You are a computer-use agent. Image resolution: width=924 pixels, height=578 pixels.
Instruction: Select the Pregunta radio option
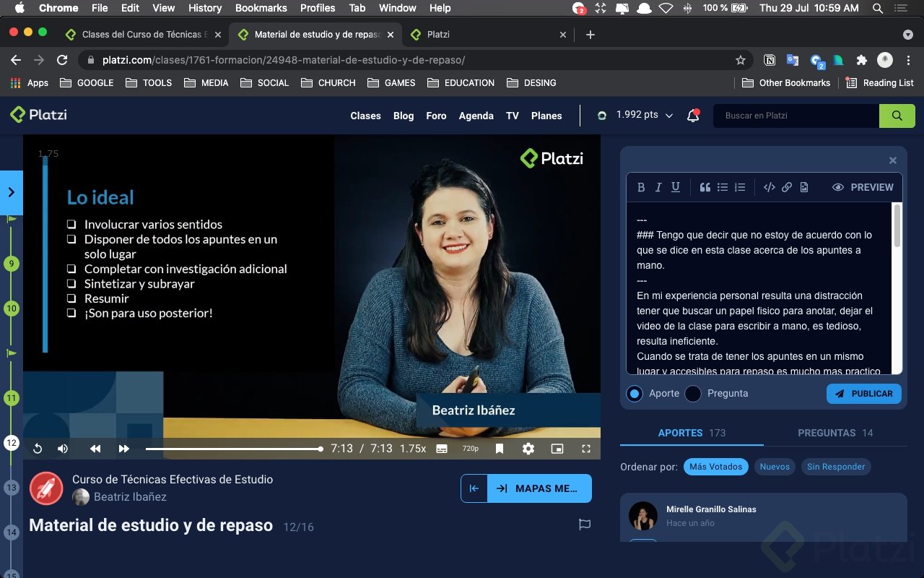[693, 394]
